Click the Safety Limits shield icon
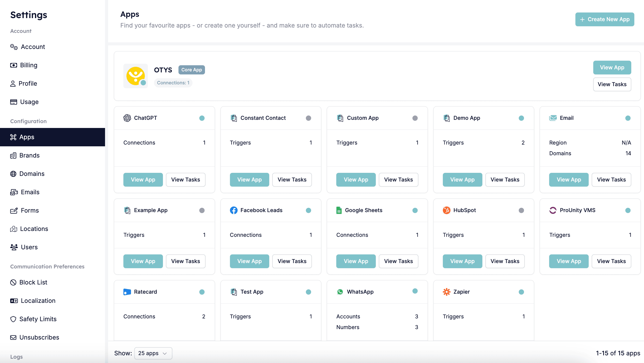The width and height of the screenshot is (644, 363). tap(13, 319)
